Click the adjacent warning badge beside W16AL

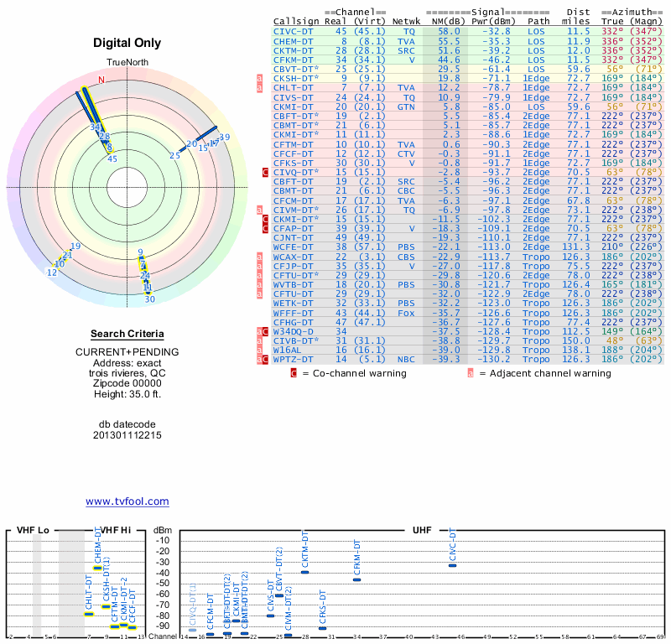(x=259, y=350)
